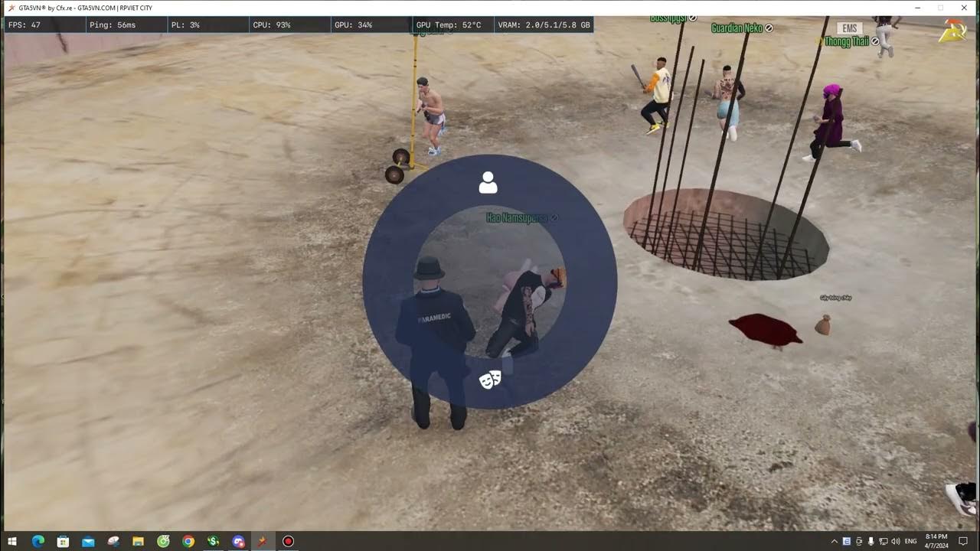Open the Mail app on taskbar
980x551 pixels.
(x=88, y=541)
